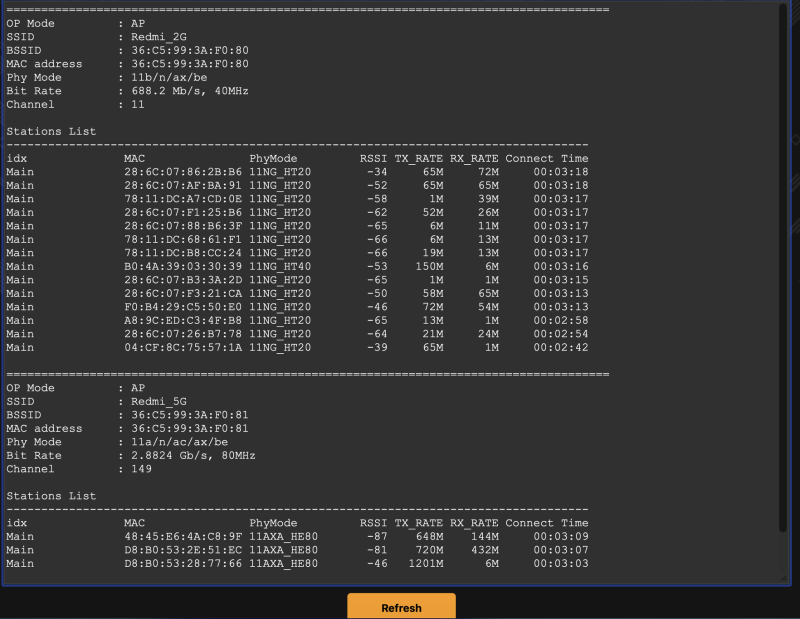Image resolution: width=800 pixels, height=619 pixels.
Task: Click connect time 00:02:42
Action: click(561, 348)
